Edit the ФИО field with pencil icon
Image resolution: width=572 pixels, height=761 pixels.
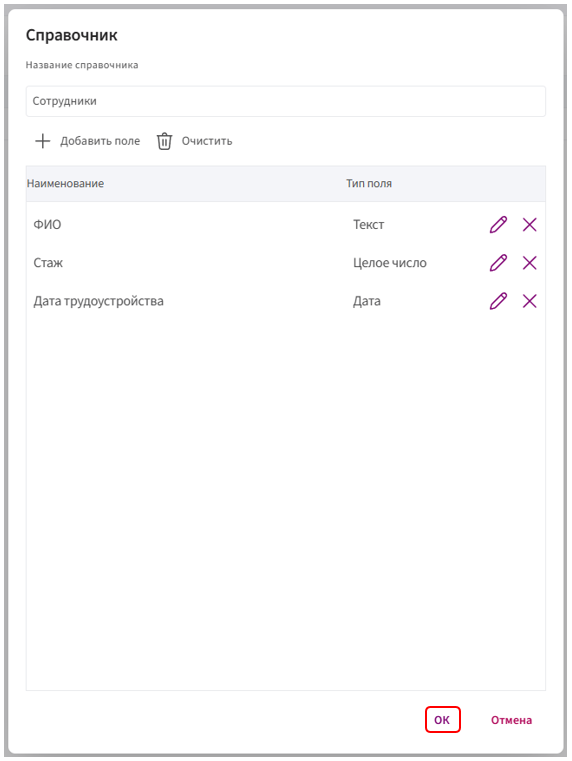(x=498, y=225)
